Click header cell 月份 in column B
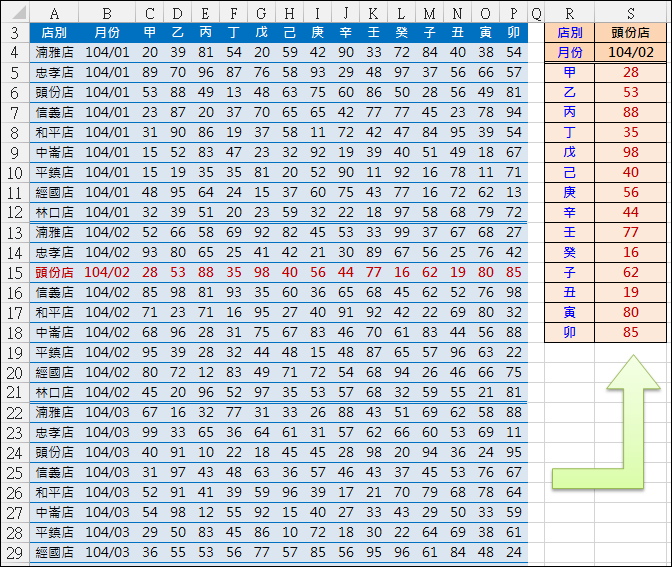Image resolution: width=672 pixels, height=567 pixels. 107,33
